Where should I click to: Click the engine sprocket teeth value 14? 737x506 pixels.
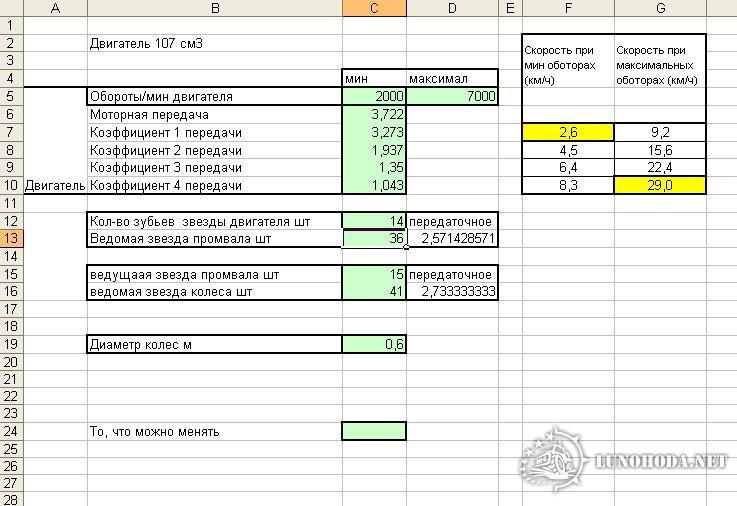click(374, 220)
